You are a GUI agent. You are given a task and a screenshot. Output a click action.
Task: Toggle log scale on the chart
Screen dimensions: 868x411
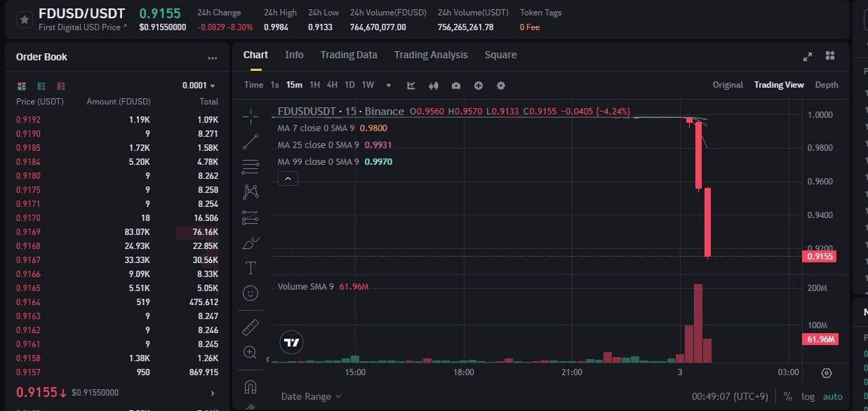(x=808, y=396)
